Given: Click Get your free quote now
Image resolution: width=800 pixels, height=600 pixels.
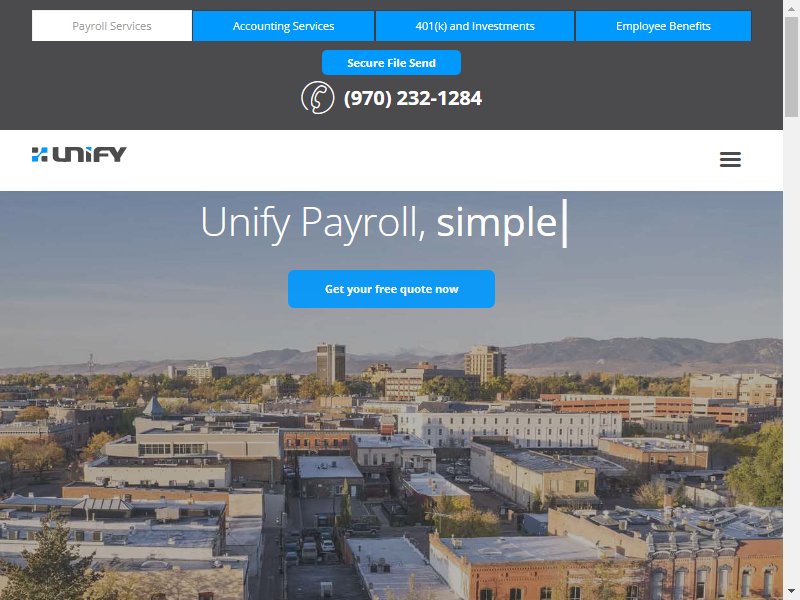Looking at the screenshot, I should 391,289.
